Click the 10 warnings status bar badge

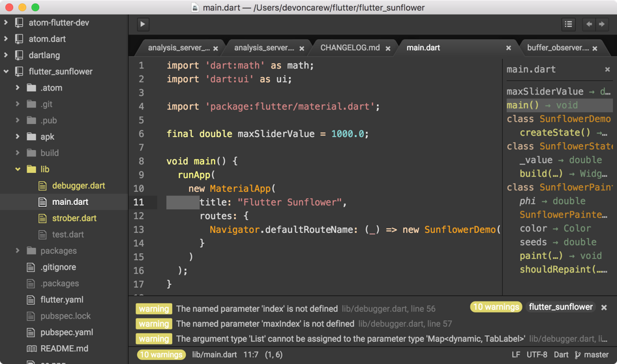pos(161,355)
